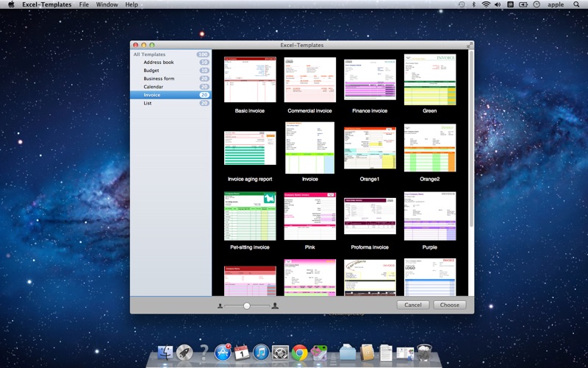588x368 pixels.
Task: Open the apple user account menu
Action: [x=556, y=4]
